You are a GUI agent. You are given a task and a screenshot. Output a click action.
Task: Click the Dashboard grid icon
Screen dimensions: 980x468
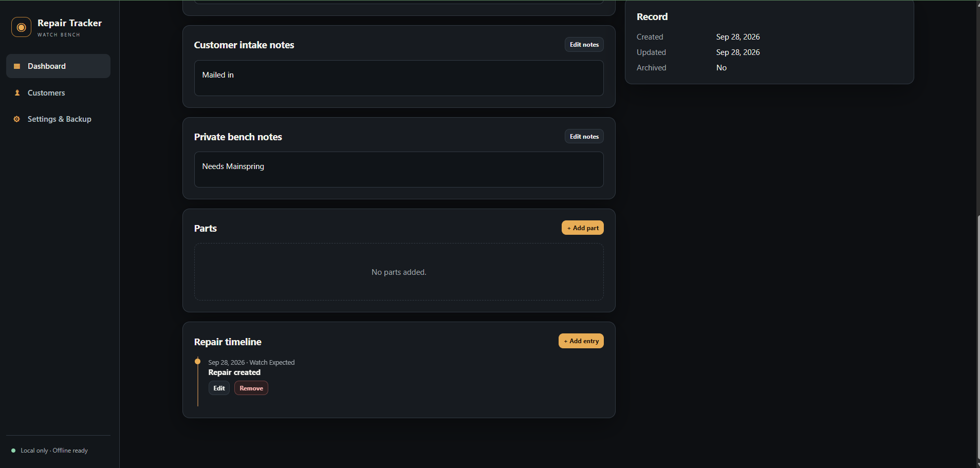pyautogui.click(x=17, y=66)
